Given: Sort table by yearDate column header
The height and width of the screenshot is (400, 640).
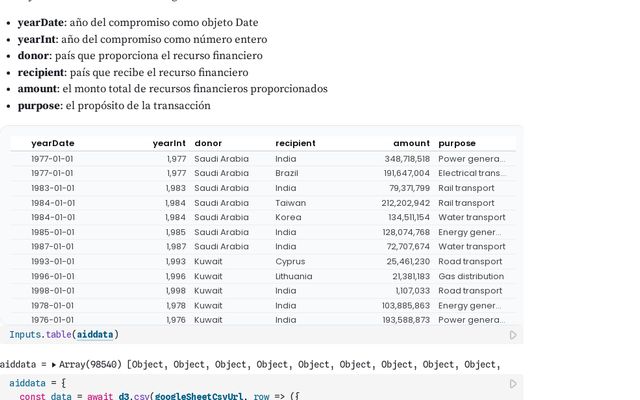Looking at the screenshot, I should coord(53,143).
